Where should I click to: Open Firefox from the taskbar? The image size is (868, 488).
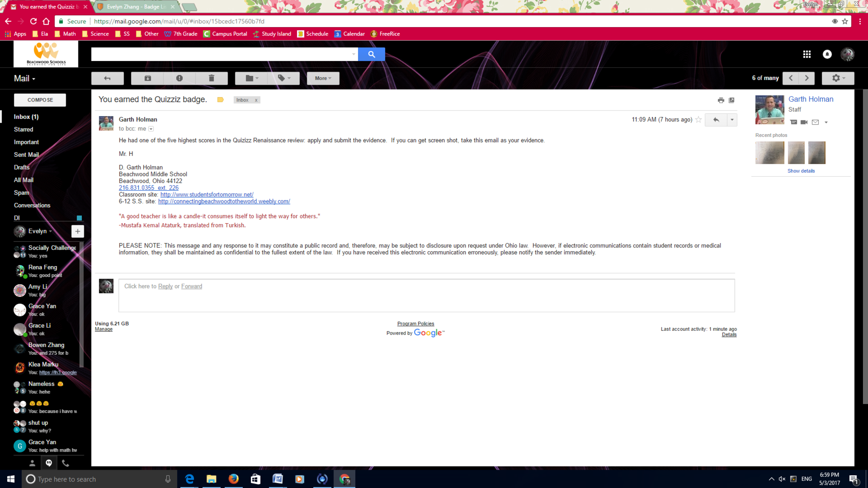tap(234, 479)
